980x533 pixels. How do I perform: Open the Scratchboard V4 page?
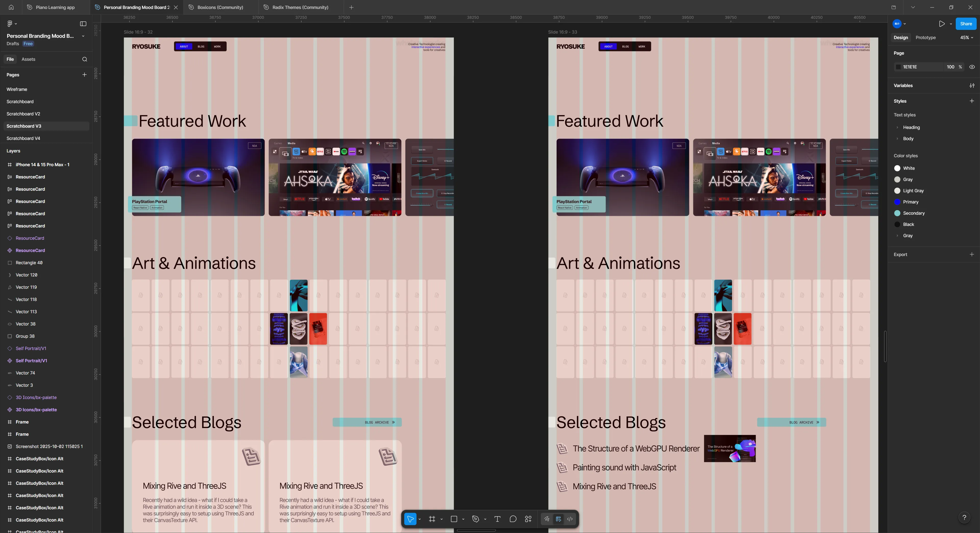click(23, 138)
